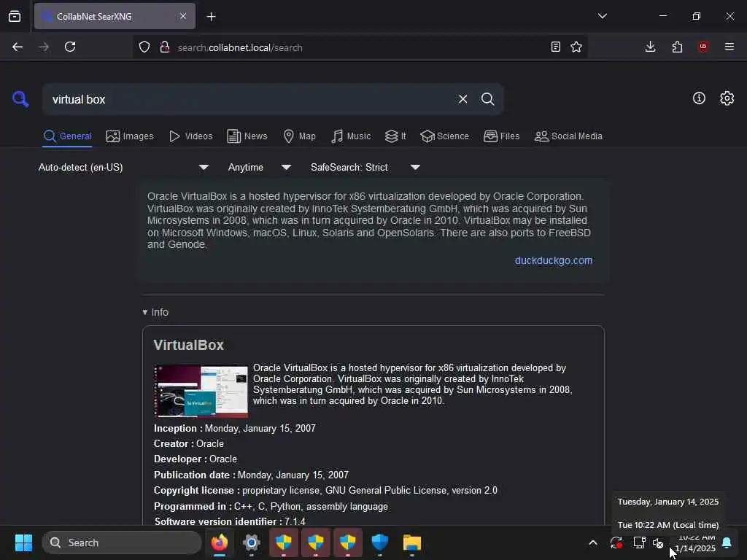
Task: Open SafeSearch Strict dropdown
Action: [x=365, y=167]
